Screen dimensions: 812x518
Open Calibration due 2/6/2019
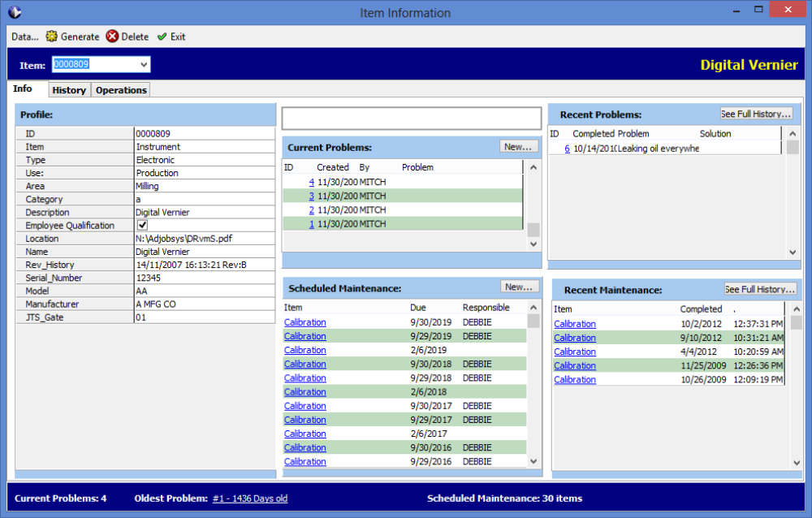[305, 350]
